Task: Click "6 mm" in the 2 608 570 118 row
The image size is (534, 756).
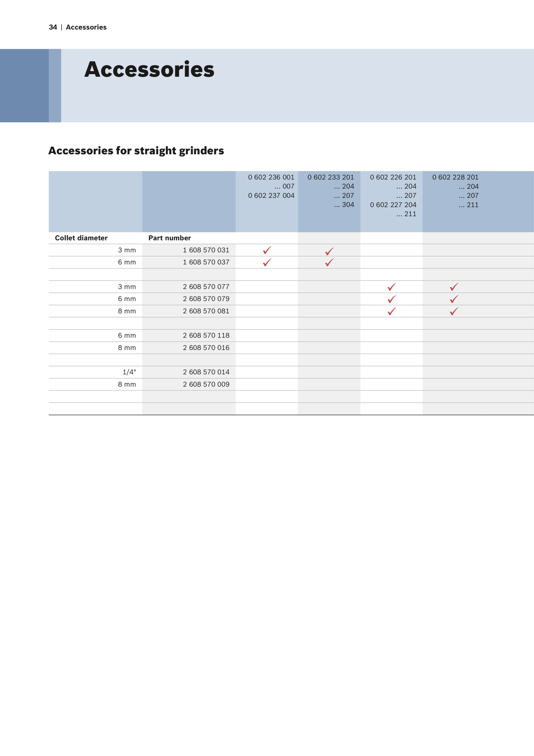Action: tap(127, 335)
